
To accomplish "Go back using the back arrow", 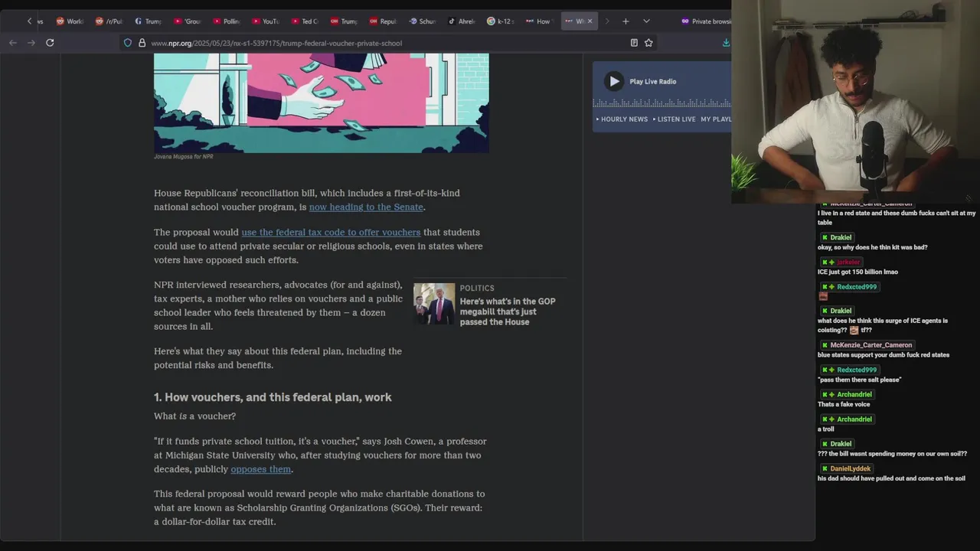I will pyautogui.click(x=13, y=43).
